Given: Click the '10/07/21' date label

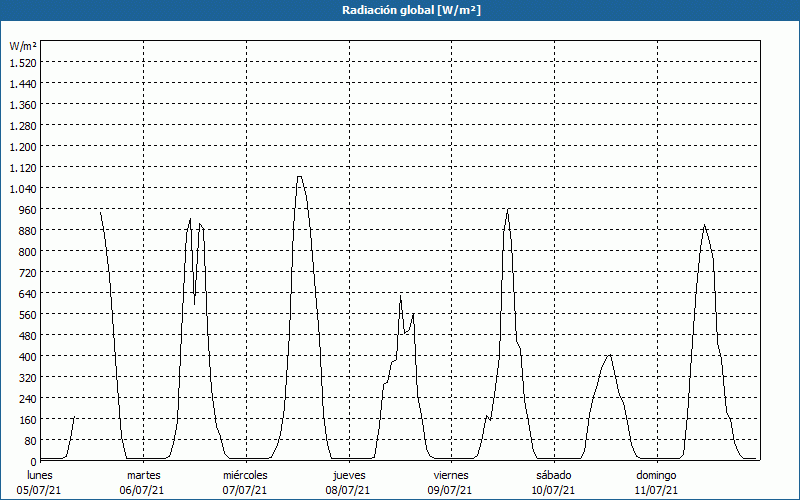Looking at the screenshot, I should tap(554, 490).
